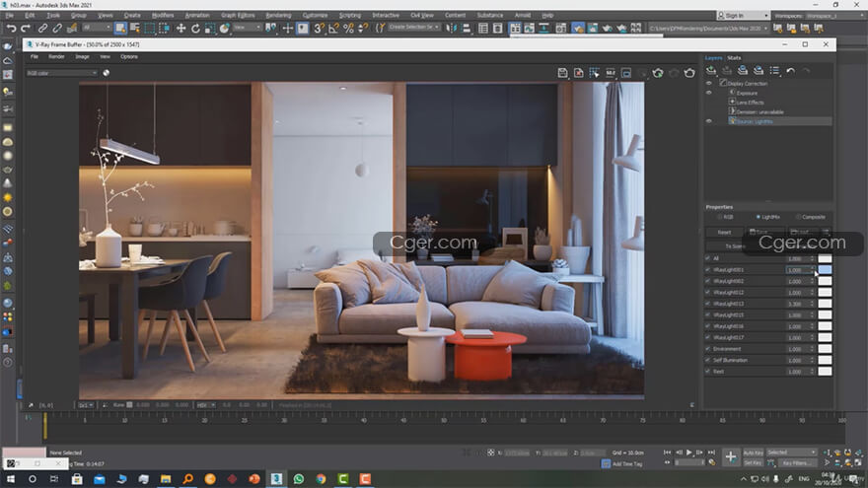Toggle the Angle Snap button

pyautogui.click(x=333, y=28)
